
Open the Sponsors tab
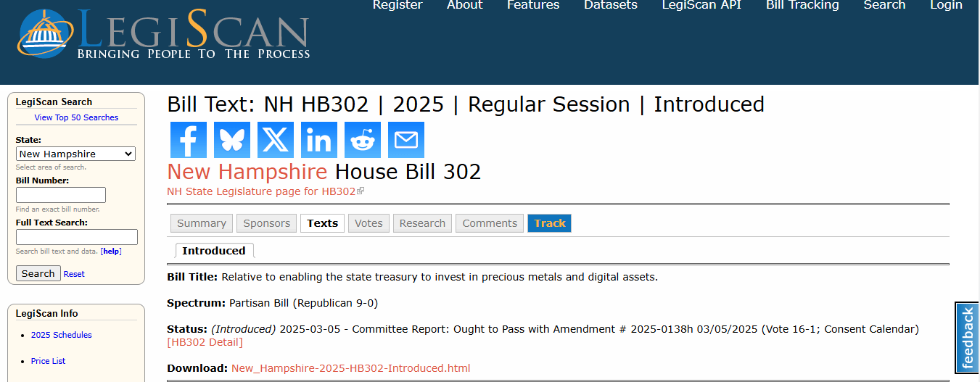click(266, 223)
